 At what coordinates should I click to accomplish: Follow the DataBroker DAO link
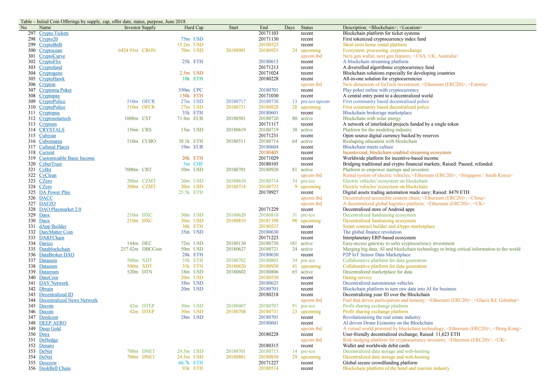[56, 255]
